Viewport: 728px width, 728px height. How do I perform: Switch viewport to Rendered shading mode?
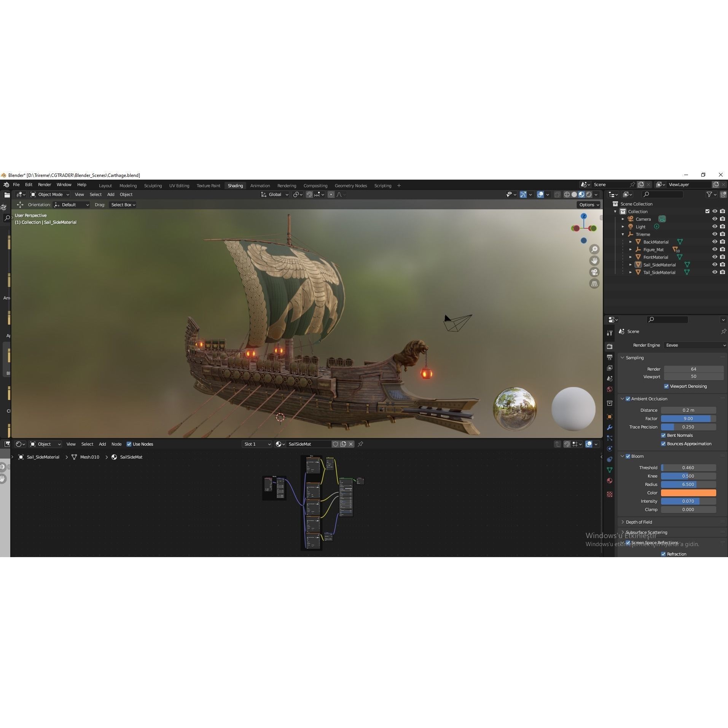point(588,194)
